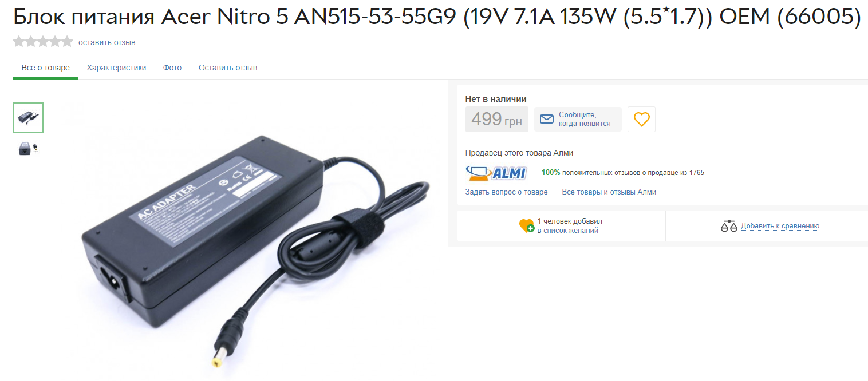Screen dimensions: 868x381
Task: Click the third rating star
Action: 43,42
